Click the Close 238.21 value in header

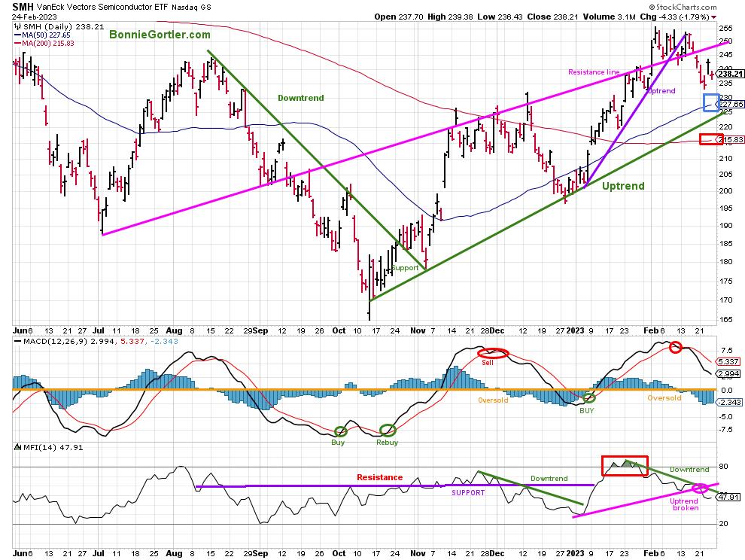552,17
